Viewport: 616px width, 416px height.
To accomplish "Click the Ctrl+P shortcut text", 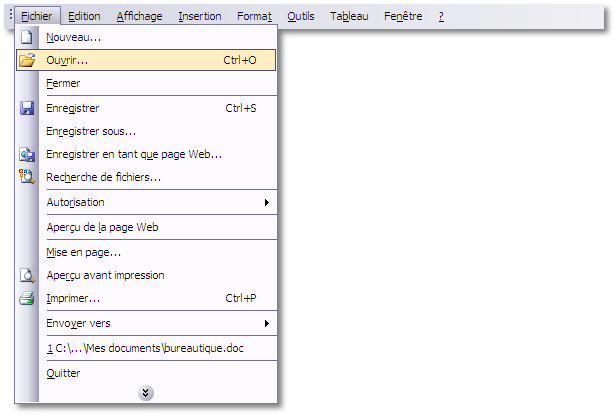I will pos(240,299).
